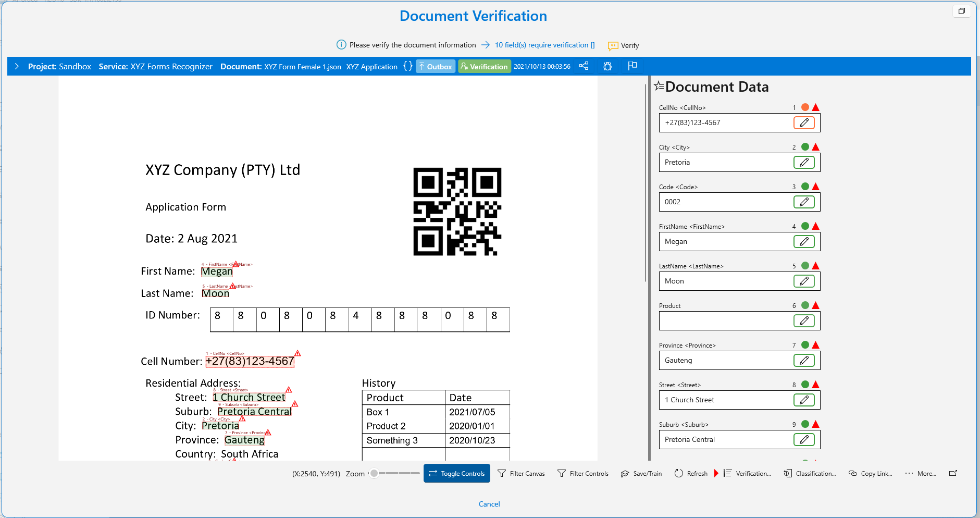Open the Verification... menu in toolbar

pos(747,473)
